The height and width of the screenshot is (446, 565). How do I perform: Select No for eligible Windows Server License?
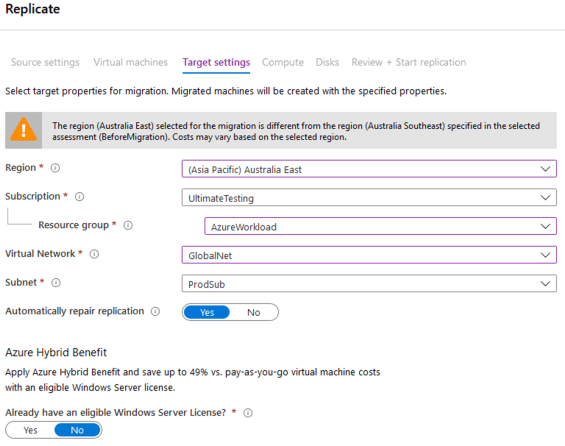[x=77, y=430]
